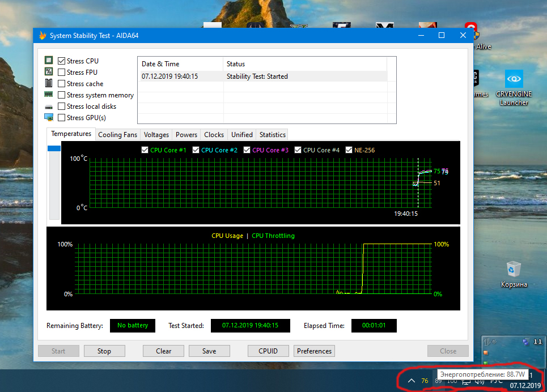Select the Корзина recycle bin desktop icon

coord(514,275)
